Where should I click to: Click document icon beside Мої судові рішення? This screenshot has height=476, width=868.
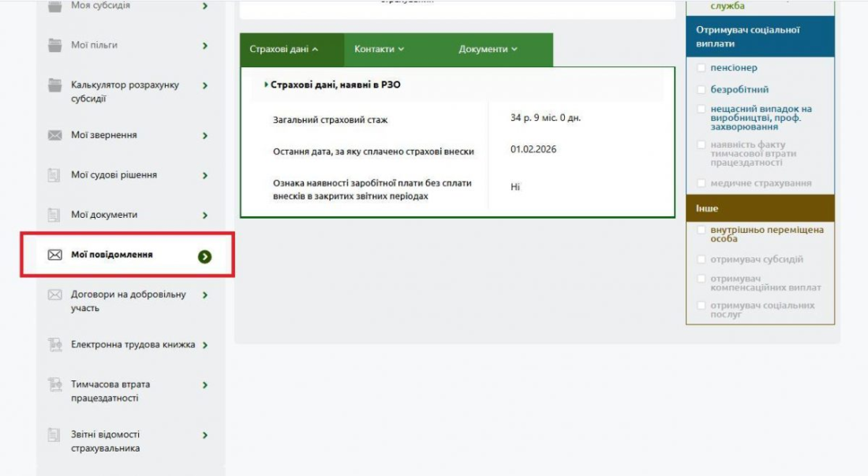click(x=54, y=175)
